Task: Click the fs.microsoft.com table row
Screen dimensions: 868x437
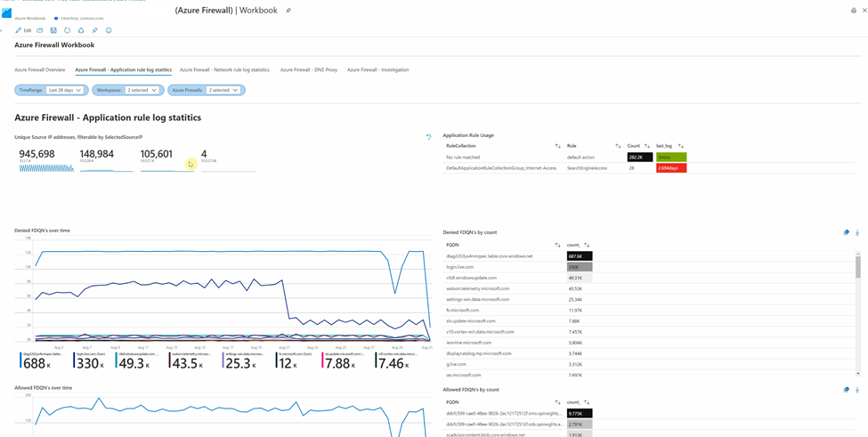Action: 648,311
